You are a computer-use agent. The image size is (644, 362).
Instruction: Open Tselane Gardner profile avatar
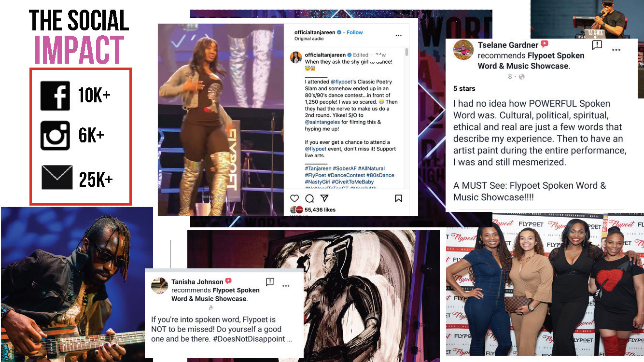463,50
